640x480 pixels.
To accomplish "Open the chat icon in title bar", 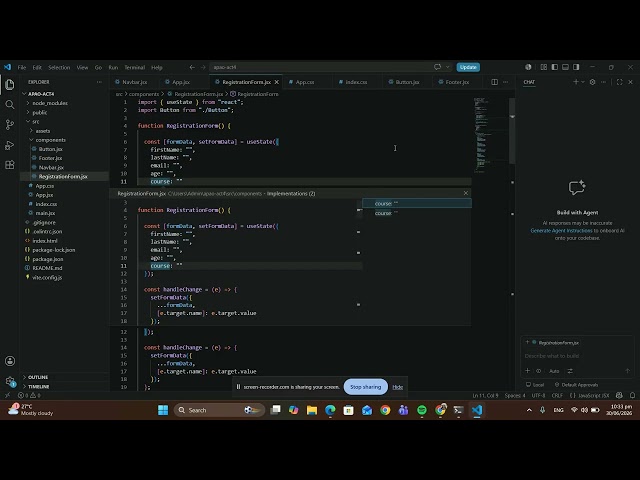I will pos(438,67).
